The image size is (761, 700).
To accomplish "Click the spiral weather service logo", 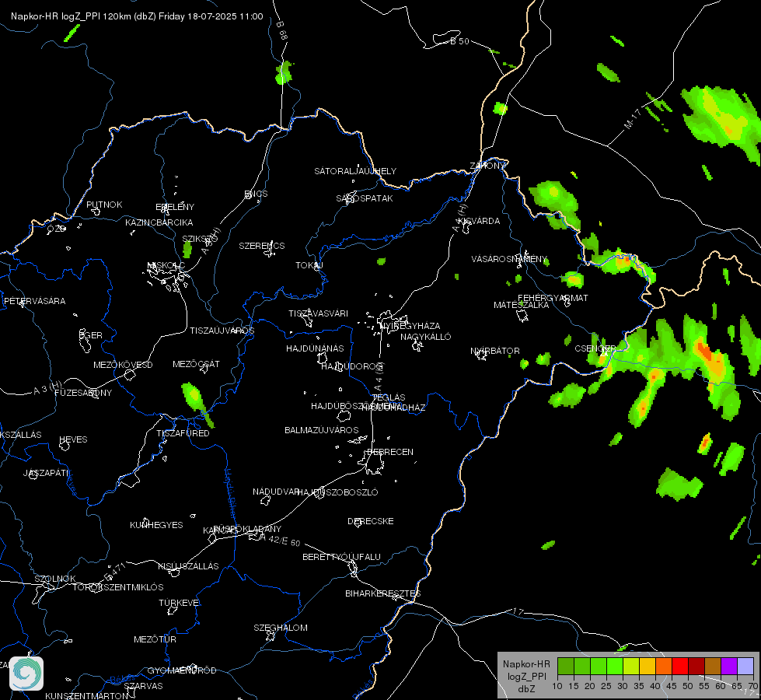I will coord(26,673).
